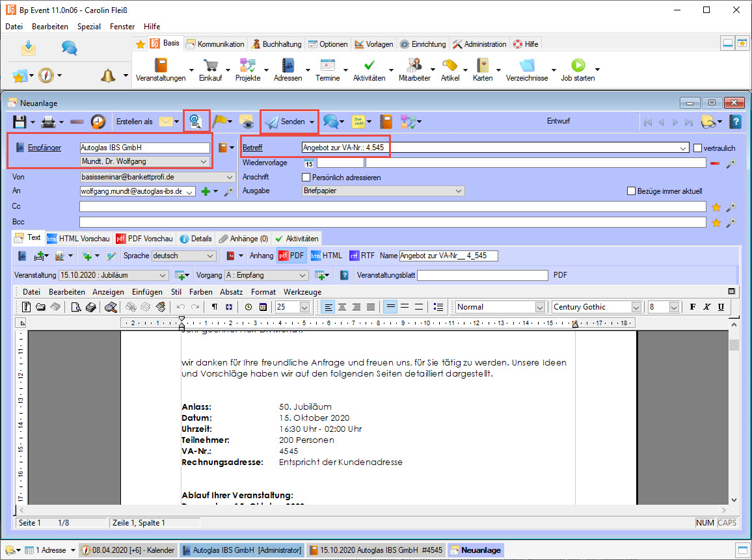Switch to the PDF Vorschau tab
This screenshot has height=560, width=752.
[x=144, y=239]
